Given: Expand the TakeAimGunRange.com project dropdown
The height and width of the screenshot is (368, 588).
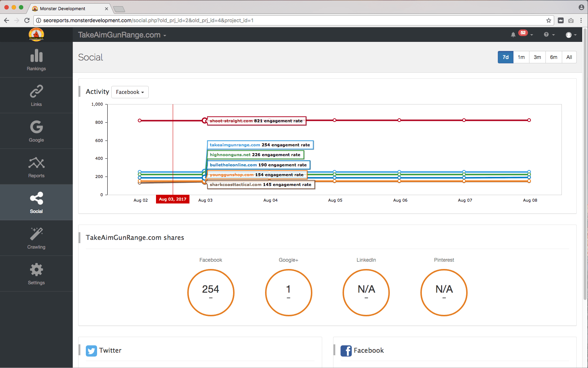Looking at the screenshot, I should pos(122,35).
